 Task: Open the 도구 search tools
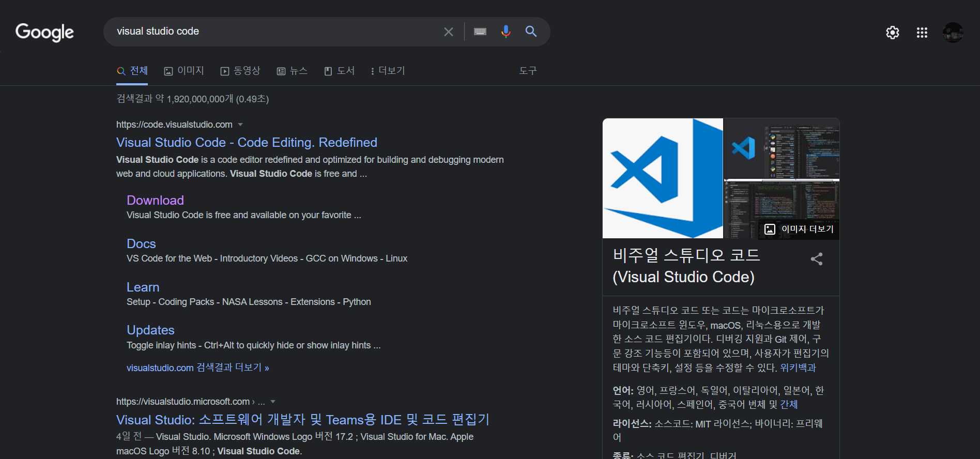point(528,71)
